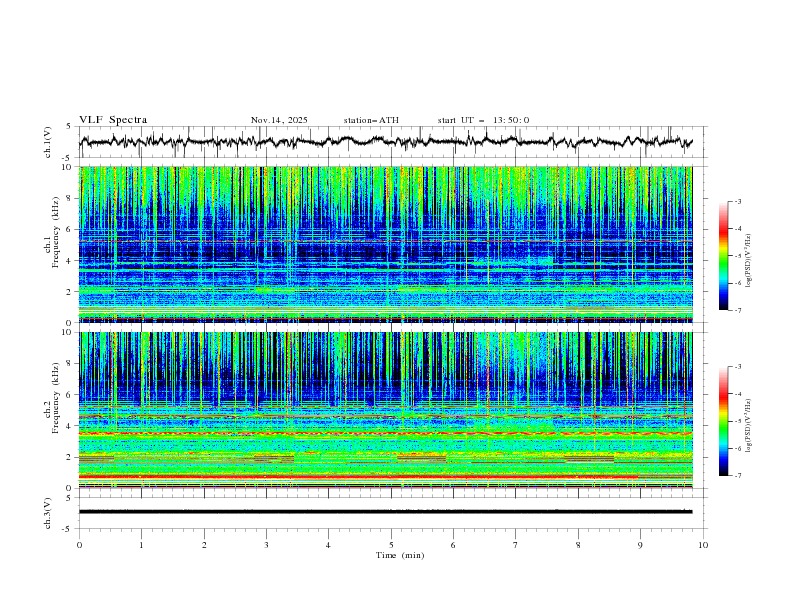This screenshot has width=792, height=612.
Task: Click the 'start UT = 13:50:0' text
Action: pos(483,120)
